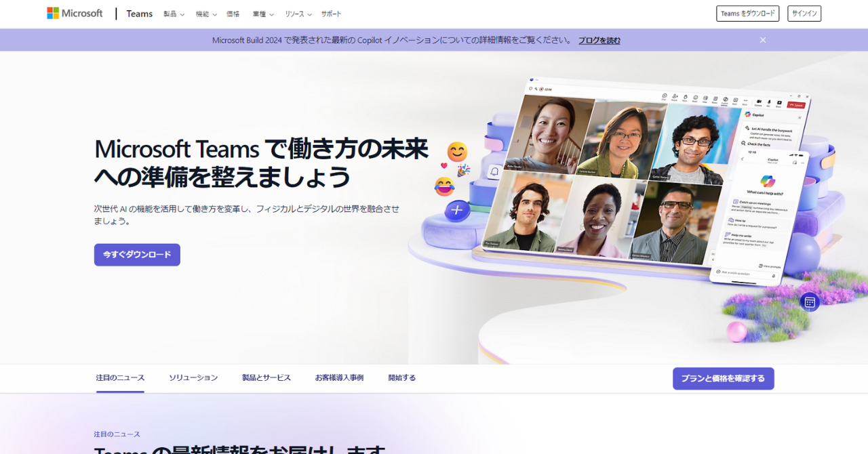
Task: Switch to the ソリューション tab
Action: (193, 378)
